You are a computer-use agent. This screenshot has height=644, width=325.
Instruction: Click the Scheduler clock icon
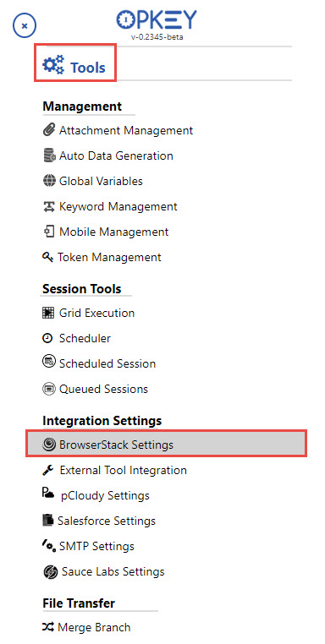coord(47,338)
